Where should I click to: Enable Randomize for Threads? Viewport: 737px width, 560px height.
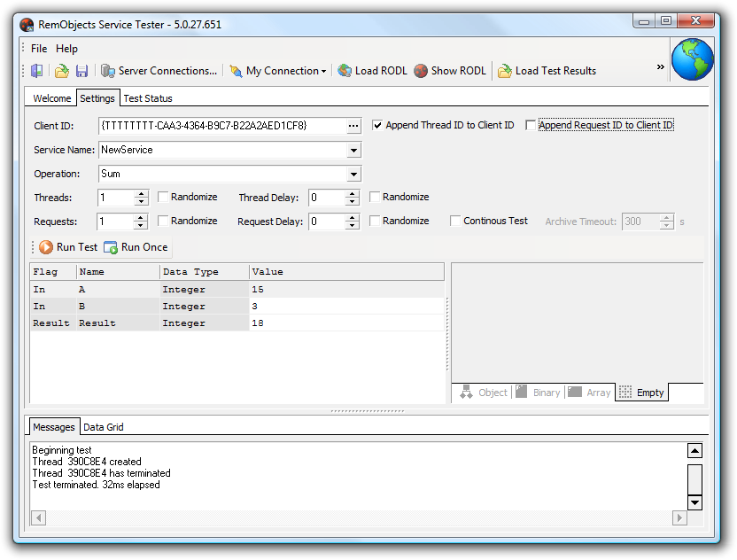(163, 197)
